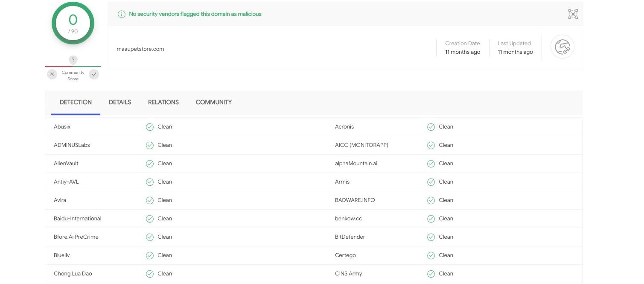Select the maaupetstore.com domain text
Viewport: 644px width, 284px height.
click(140, 49)
